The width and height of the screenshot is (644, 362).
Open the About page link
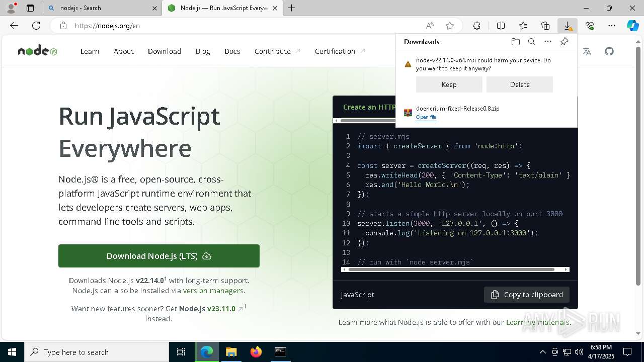124,51
